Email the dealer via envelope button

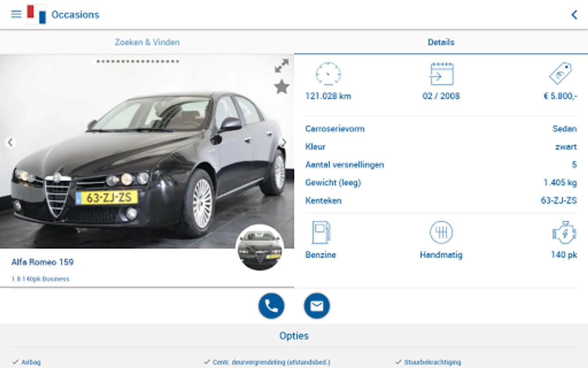[316, 306]
